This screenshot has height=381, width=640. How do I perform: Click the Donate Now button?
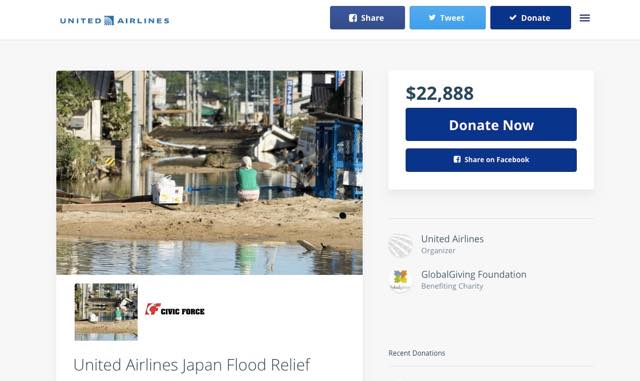tap(491, 125)
